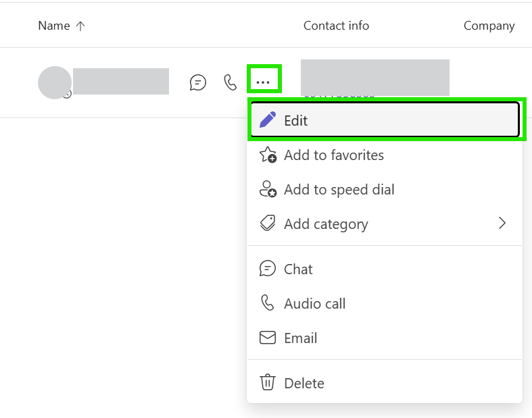Viewport: 532px width, 418px height.
Task: Select Delete in the context menu
Action: coord(385,383)
